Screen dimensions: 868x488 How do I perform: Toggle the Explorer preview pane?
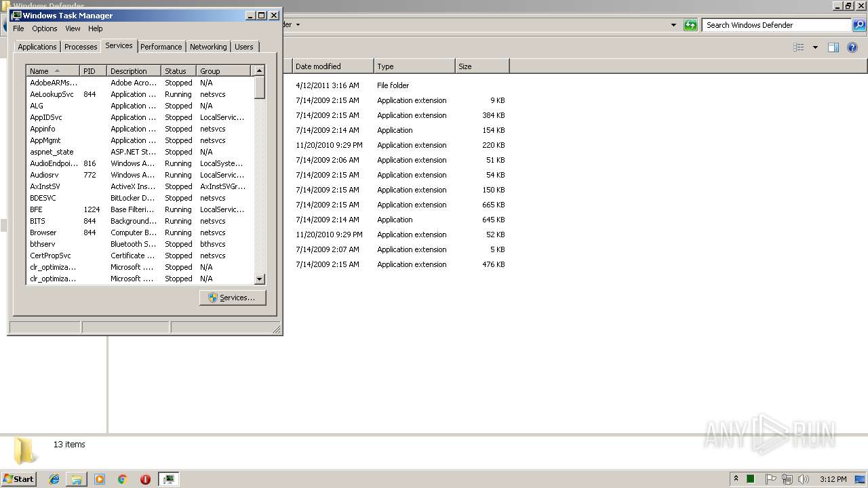(833, 47)
